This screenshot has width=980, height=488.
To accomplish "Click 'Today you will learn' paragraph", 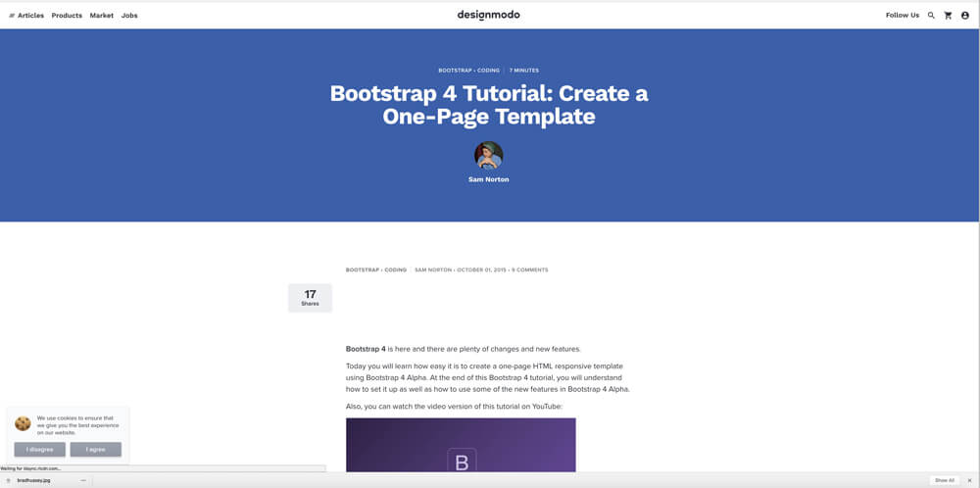I will (487, 377).
